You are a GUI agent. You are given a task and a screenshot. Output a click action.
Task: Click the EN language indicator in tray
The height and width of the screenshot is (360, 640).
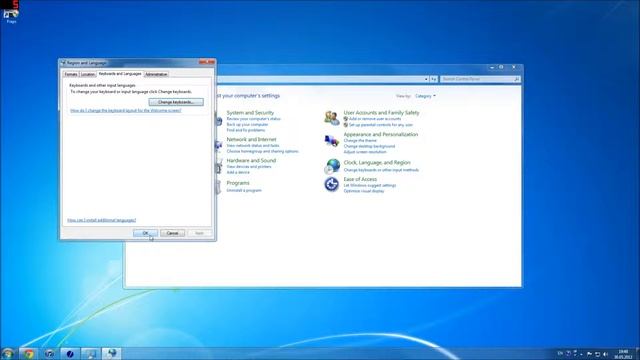click(x=560, y=354)
